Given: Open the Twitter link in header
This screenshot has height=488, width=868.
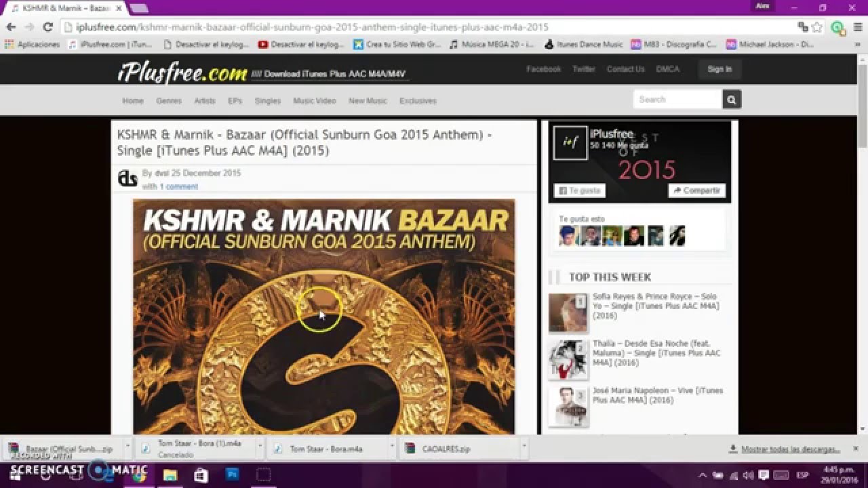Looking at the screenshot, I should click(584, 69).
